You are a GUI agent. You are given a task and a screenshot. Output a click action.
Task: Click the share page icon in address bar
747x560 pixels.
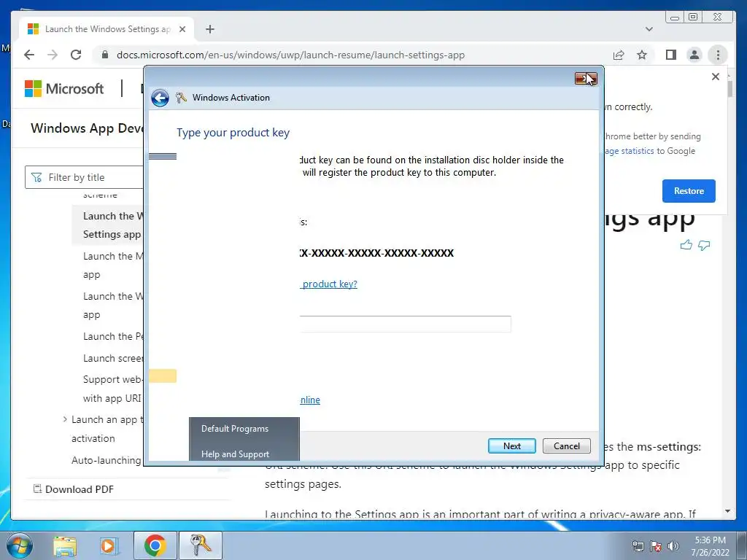click(619, 55)
